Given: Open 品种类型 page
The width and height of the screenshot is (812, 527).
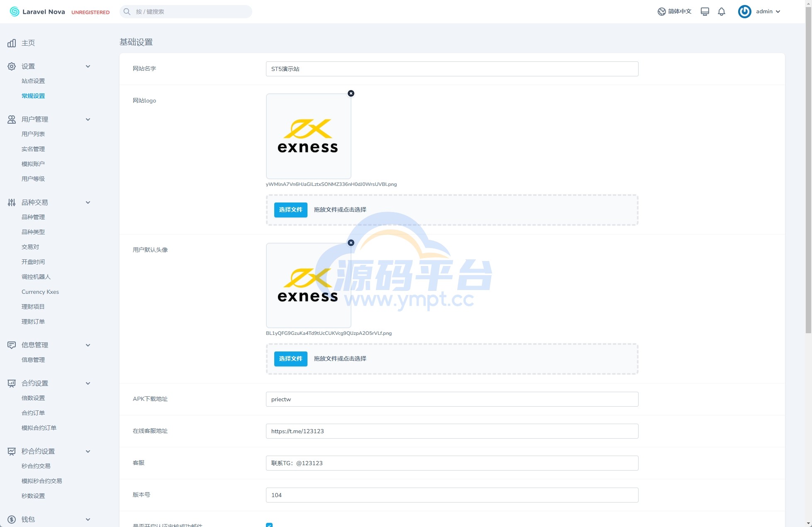Looking at the screenshot, I should (x=33, y=232).
